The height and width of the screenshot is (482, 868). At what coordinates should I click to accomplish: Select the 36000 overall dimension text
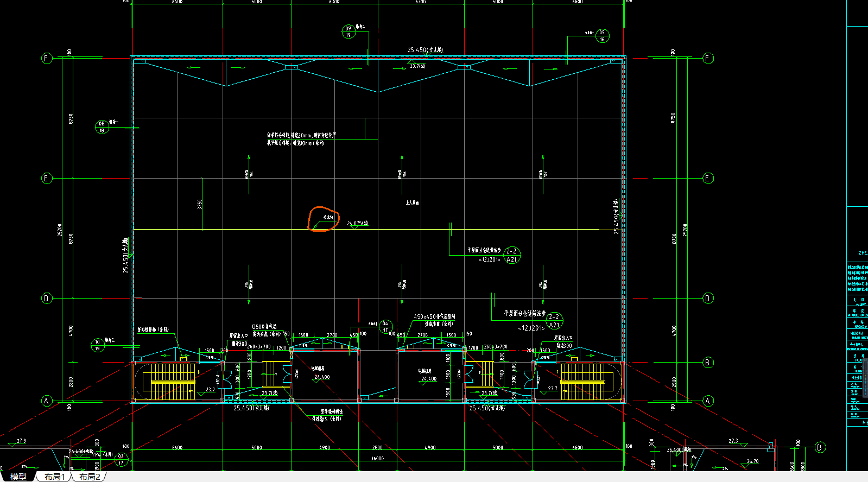[377, 459]
